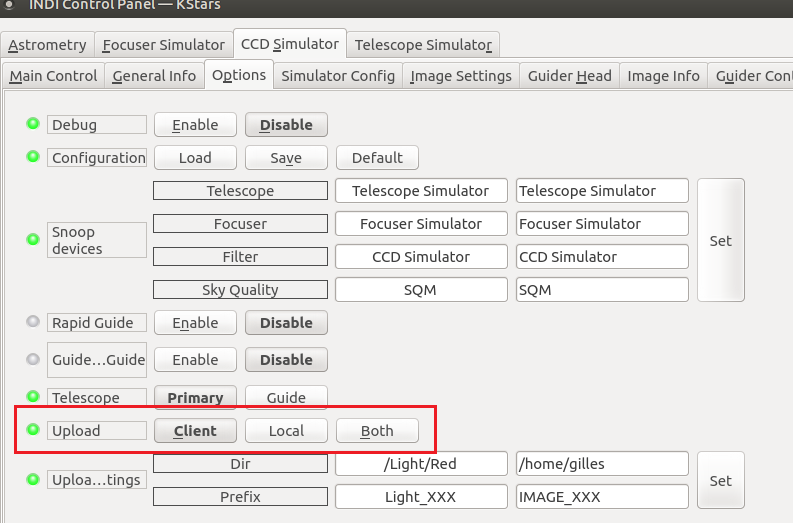Image resolution: width=793 pixels, height=523 pixels.
Task: Click the Snoop devices status indicator light
Action: click(33, 240)
